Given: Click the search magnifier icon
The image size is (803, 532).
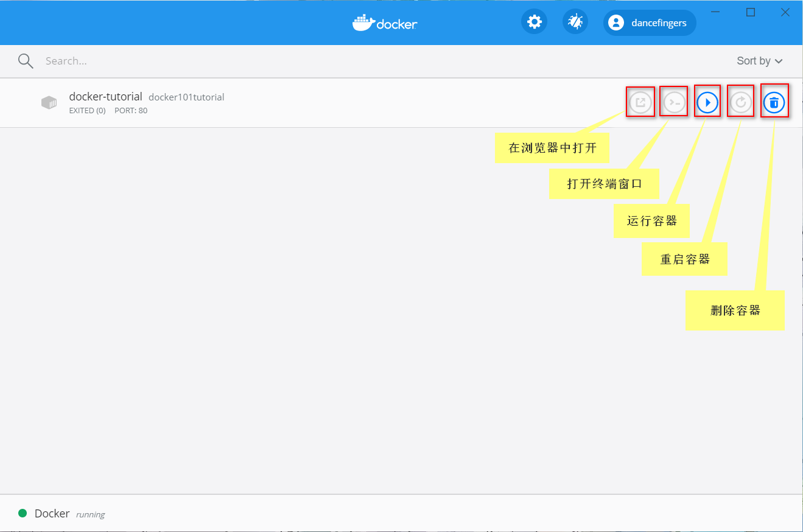Looking at the screenshot, I should click(26, 61).
